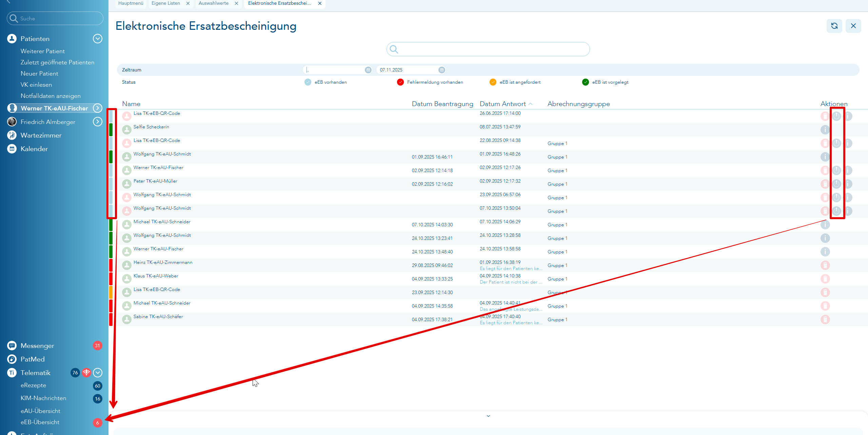This screenshot has height=435, width=868.
Task: Toggle the 'eEB ist angefordert' status filter
Action: (x=493, y=82)
